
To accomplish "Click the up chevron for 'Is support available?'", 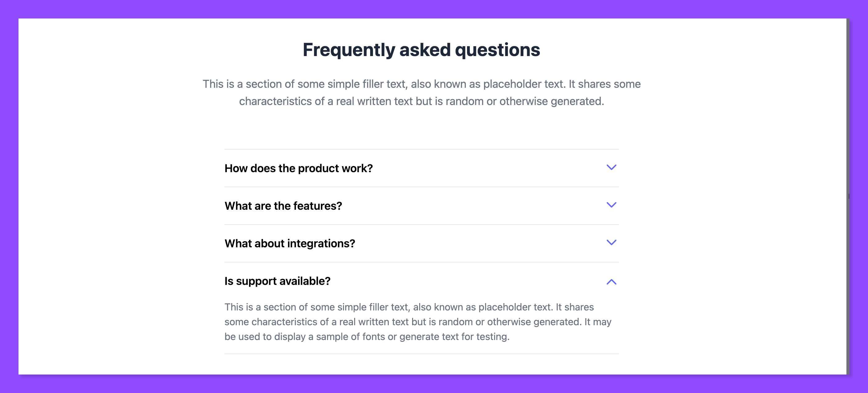I will [611, 282].
